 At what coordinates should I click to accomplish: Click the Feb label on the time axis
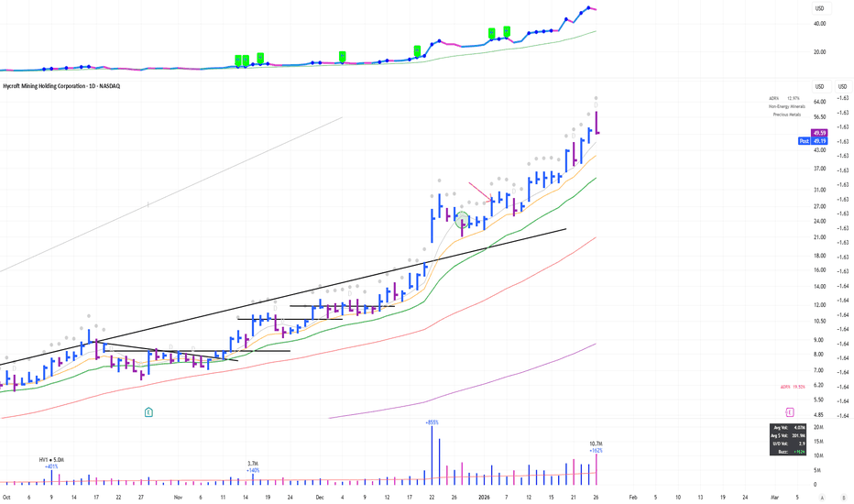pyautogui.click(x=633, y=498)
